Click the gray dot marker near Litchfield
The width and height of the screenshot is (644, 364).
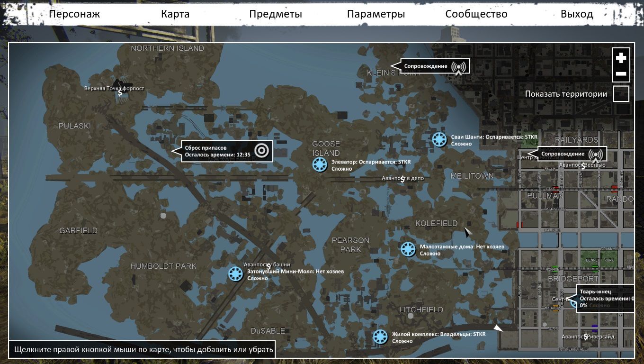411,316
